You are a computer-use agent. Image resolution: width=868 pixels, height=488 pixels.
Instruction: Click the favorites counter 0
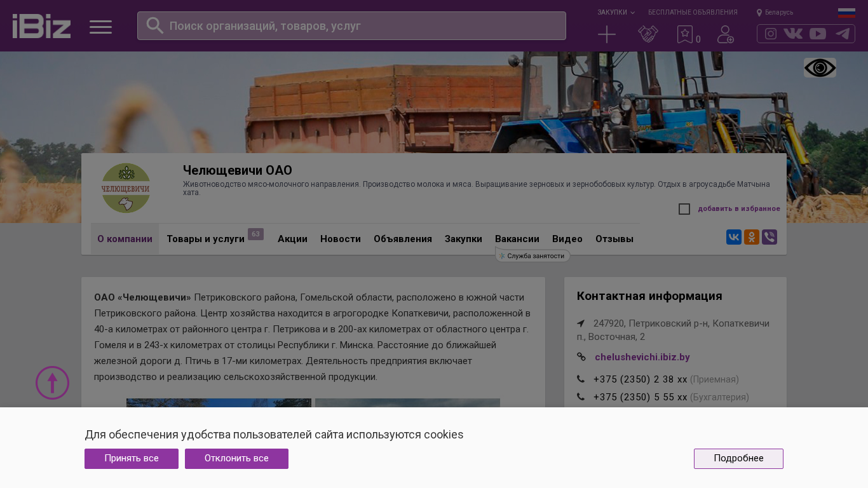(698, 39)
